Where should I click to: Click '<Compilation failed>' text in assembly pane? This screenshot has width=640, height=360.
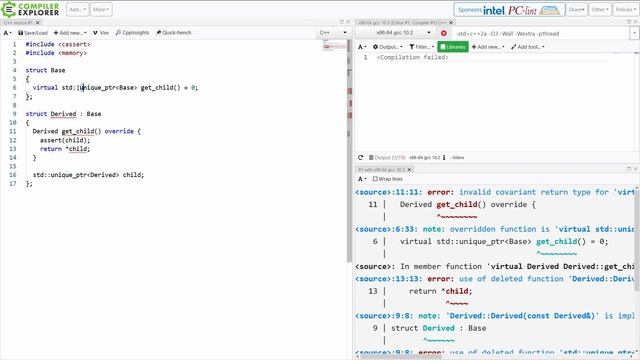coord(412,58)
